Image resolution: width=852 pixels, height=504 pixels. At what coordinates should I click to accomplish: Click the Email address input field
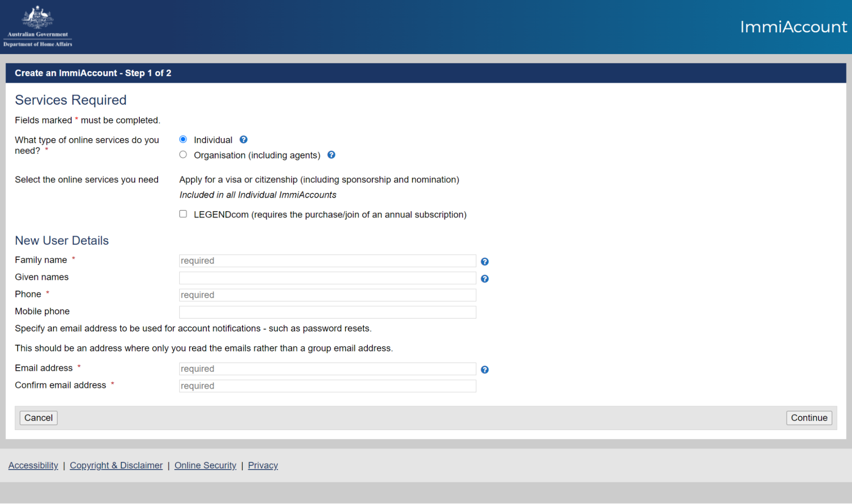327,369
